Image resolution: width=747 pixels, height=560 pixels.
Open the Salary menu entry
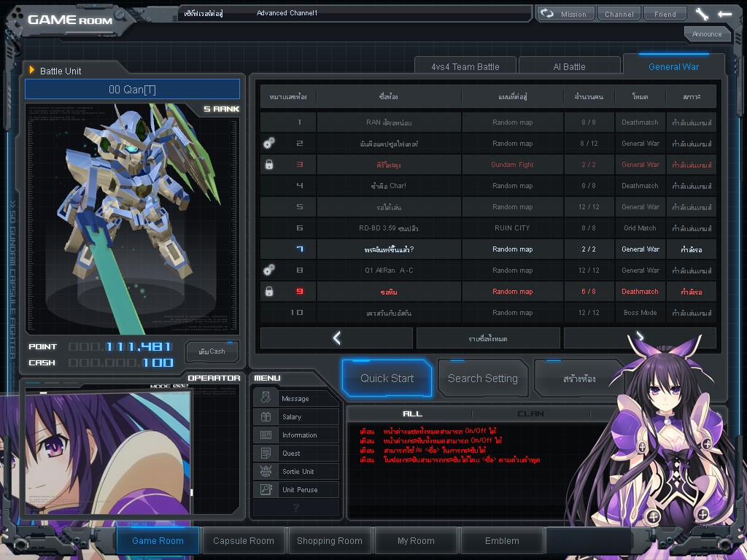click(296, 416)
